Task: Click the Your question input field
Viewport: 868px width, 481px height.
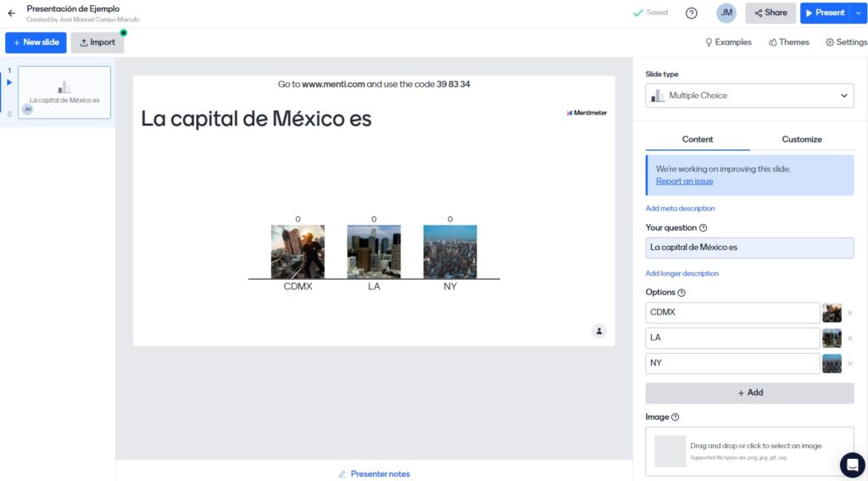Action: point(749,248)
